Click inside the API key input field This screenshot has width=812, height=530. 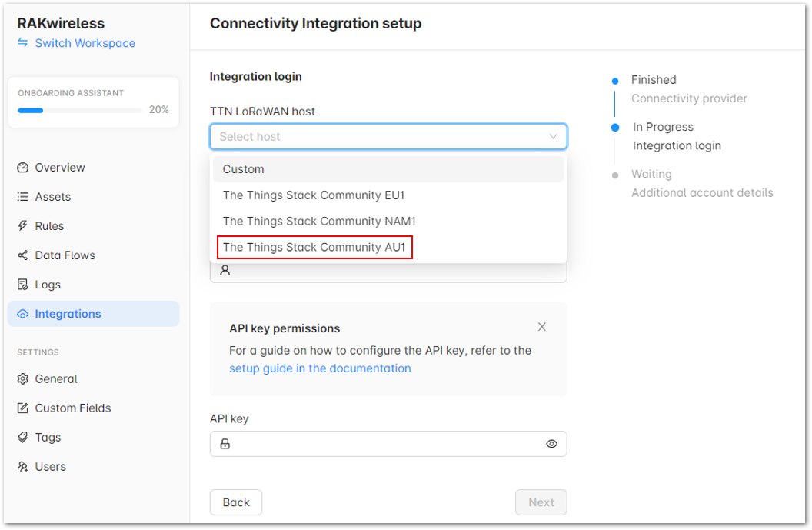pyautogui.click(x=388, y=444)
